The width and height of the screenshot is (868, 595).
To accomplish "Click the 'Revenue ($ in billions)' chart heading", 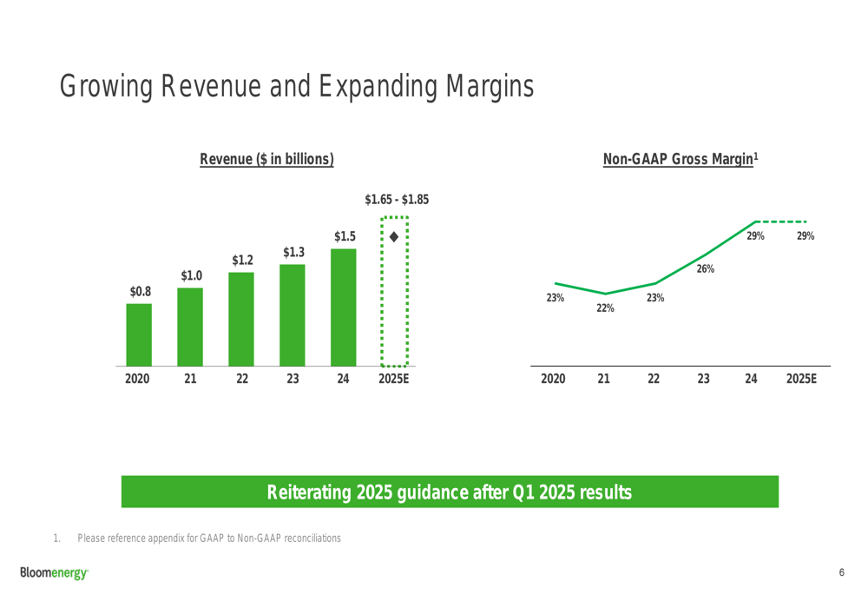I will click(266, 159).
